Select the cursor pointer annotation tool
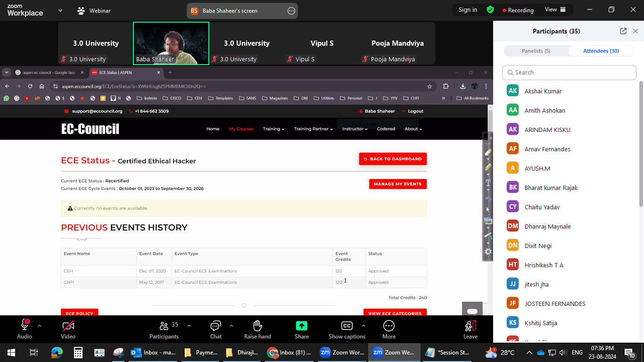Viewport: 644px width, 362px height. tap(488, 209)
